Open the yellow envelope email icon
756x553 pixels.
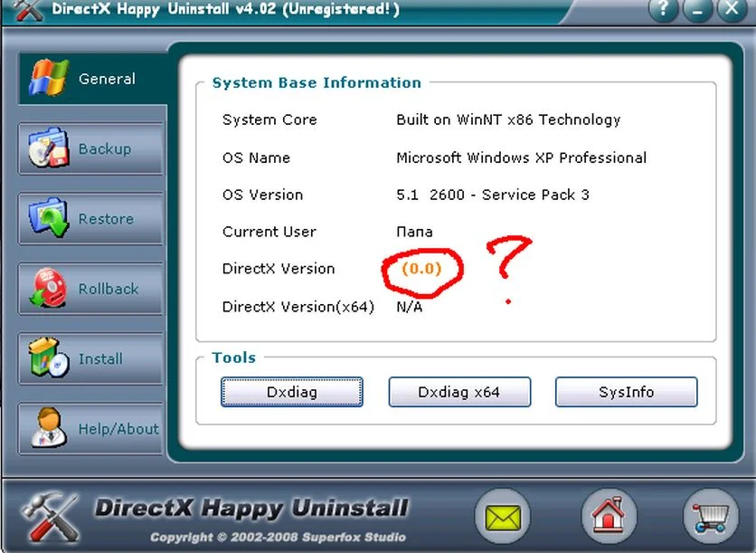(x=503, y=518)
